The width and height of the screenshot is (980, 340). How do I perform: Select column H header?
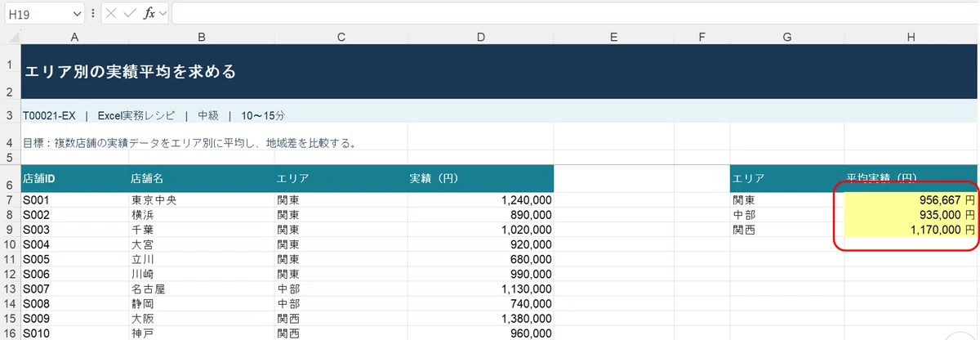coord(911,37)
